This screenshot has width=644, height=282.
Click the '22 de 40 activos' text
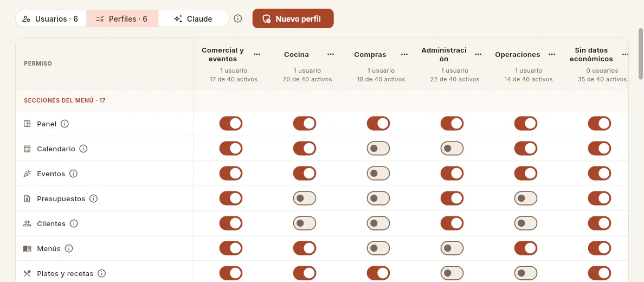click(455, 79)
